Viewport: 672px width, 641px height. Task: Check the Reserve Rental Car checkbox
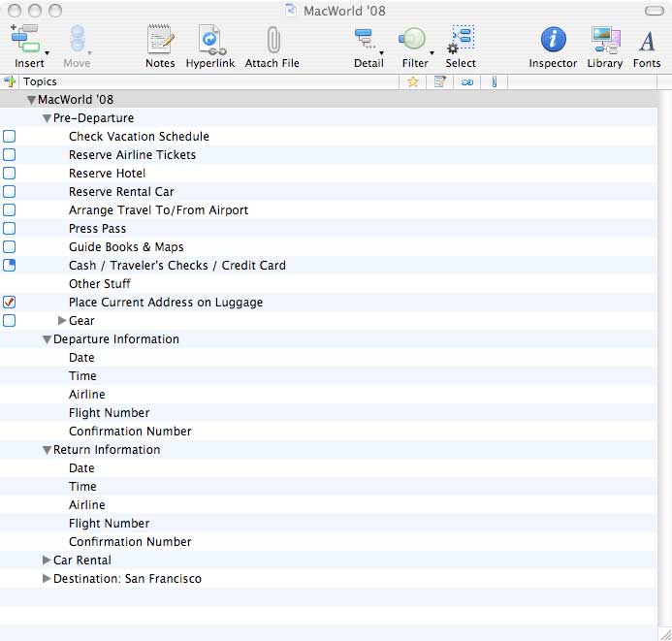(9, 192)
